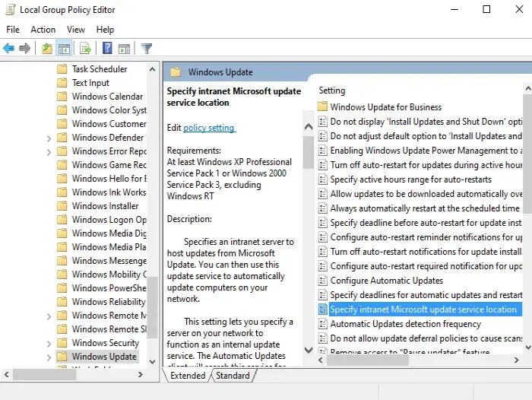Click the icon beside Specify active hours range
The image size is (532, 400).
(323, 179)
